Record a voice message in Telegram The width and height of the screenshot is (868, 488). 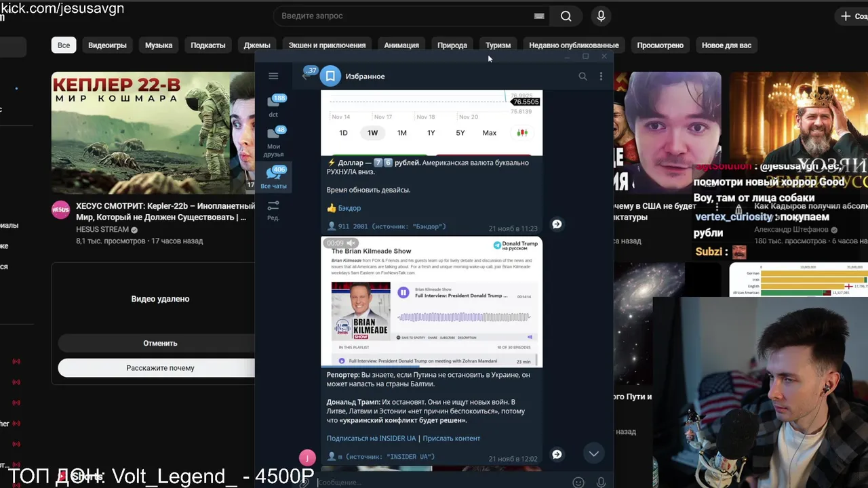tap(601, 483)
